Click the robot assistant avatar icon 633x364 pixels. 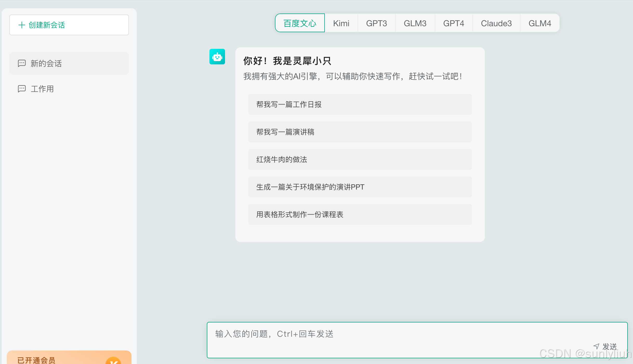217,57
